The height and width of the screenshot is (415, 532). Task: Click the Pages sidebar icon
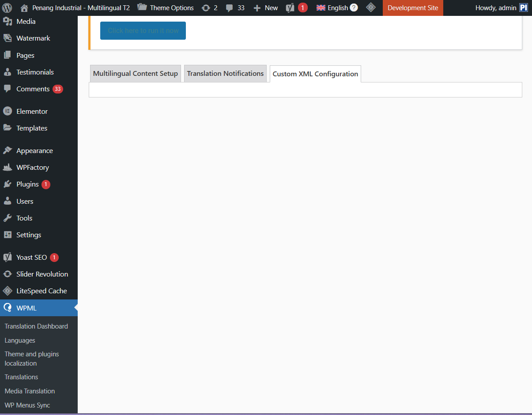click(x=8, y=55)
